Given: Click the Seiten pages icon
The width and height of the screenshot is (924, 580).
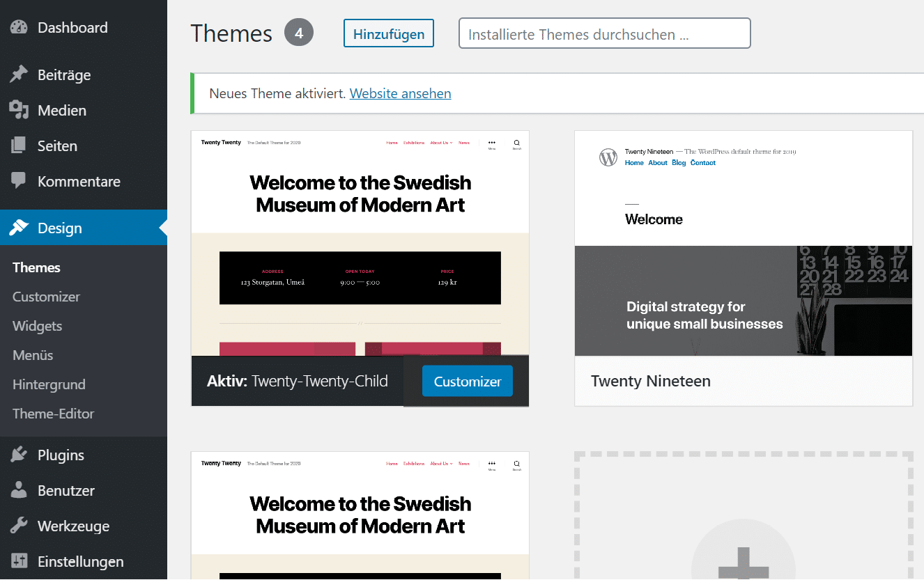Looking at the screenshot, I should (19, 146).
